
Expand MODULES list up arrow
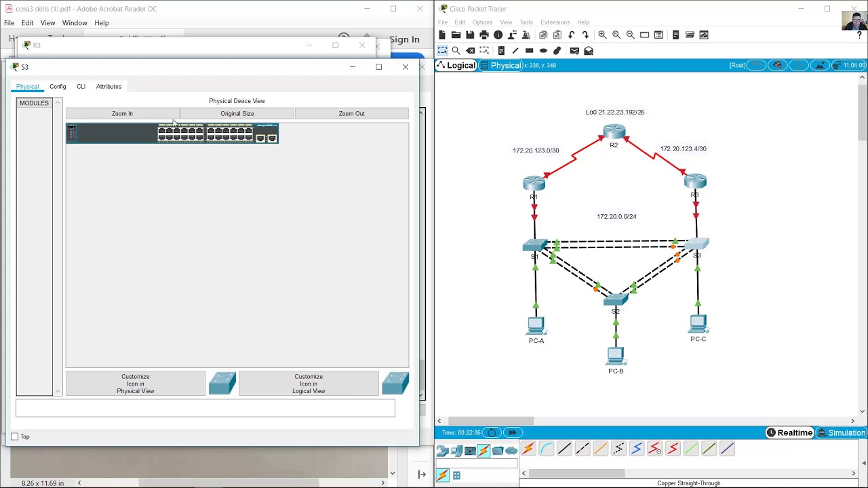58,103
